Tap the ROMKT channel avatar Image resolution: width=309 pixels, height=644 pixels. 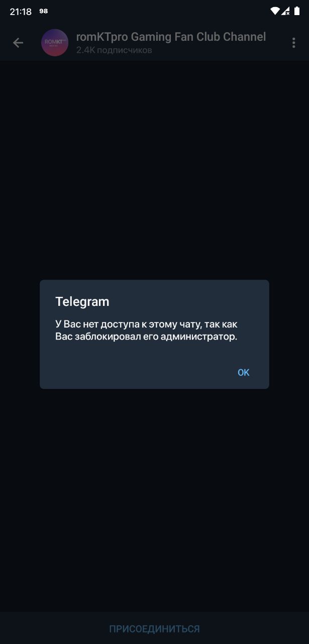coord(55,43)
